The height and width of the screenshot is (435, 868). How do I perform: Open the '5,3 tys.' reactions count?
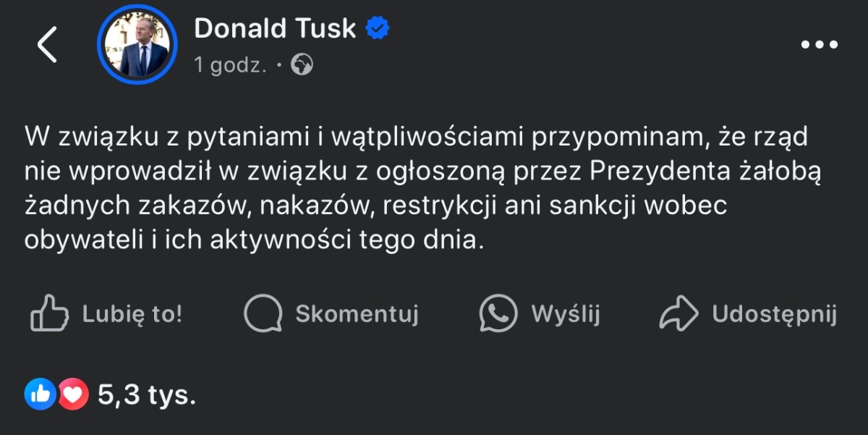pos(146,395)
